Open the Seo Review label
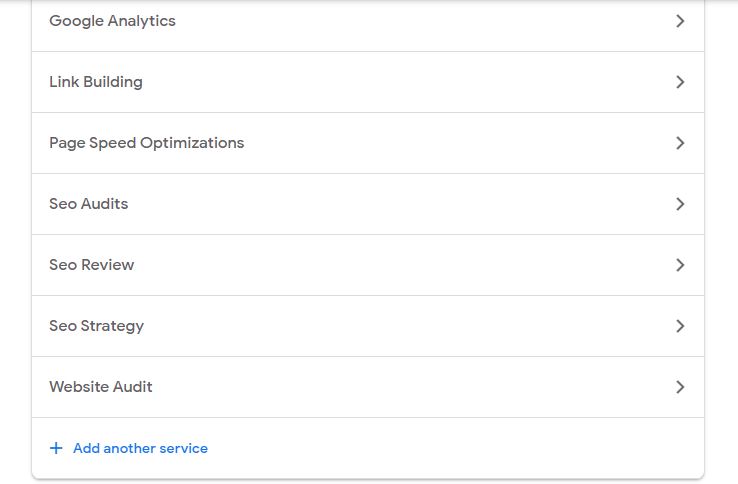The image size is (738, 484). pyautogui.click(x=92, y=265)
